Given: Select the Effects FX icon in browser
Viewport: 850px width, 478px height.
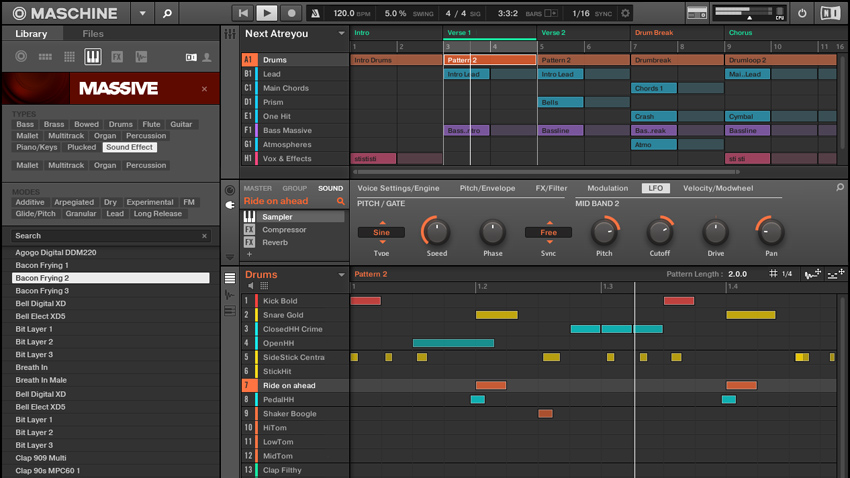Looking at the screenshot, I should [x=117, y=56].
